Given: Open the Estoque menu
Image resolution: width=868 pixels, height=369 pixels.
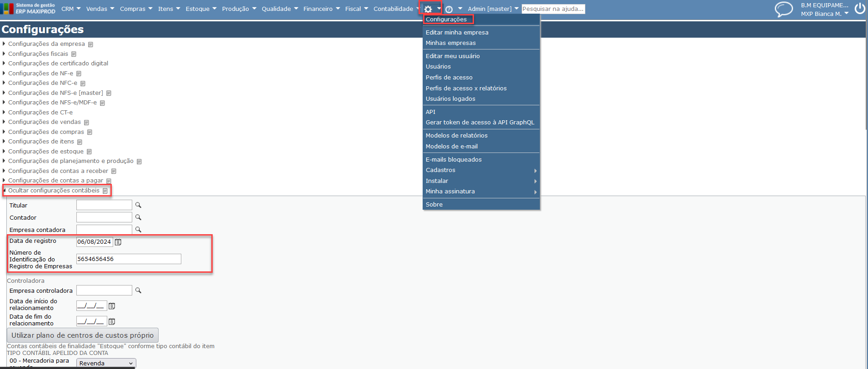Looking at the screenshot, I should (201, 9).
